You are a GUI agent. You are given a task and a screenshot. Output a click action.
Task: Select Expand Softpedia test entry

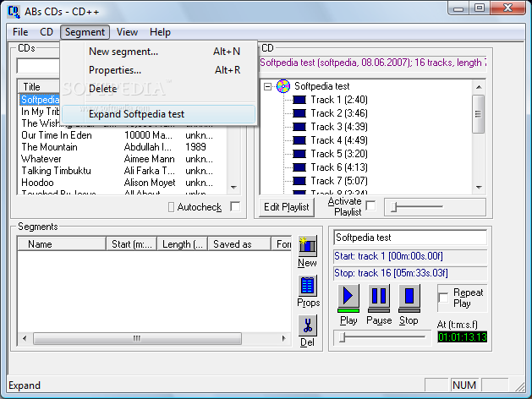click(x=159, y=114)
